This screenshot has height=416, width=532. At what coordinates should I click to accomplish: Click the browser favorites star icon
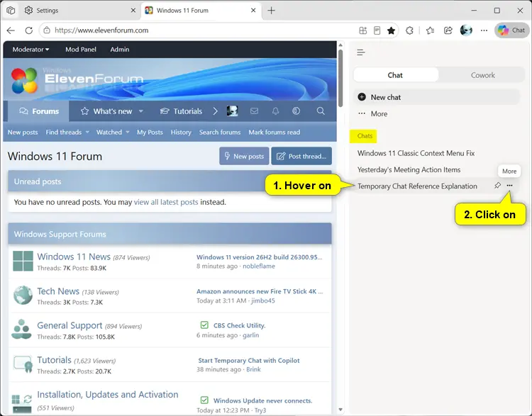(391, 30)
